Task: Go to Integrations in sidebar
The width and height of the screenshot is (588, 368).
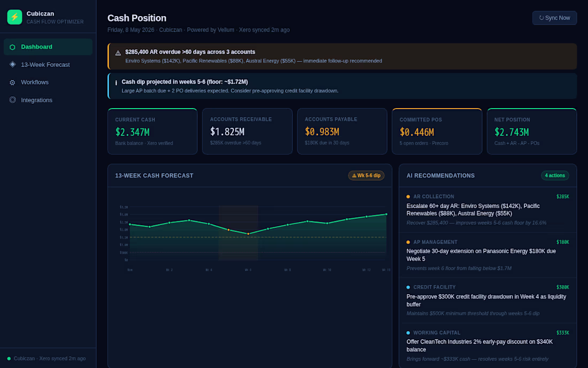Action: coord(48,100)
